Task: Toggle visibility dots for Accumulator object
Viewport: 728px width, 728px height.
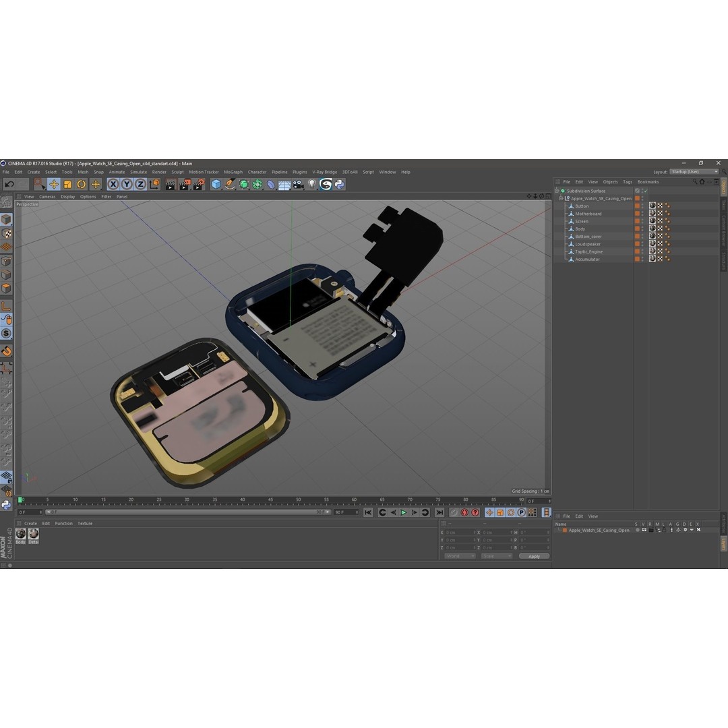Action: pyautogui.click(x=643, y=259)
